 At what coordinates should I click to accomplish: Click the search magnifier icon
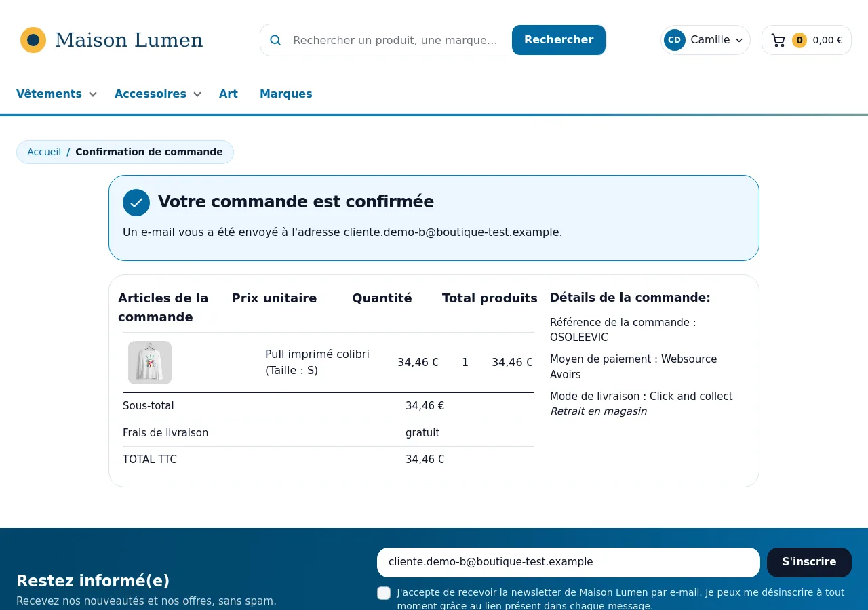275,40
